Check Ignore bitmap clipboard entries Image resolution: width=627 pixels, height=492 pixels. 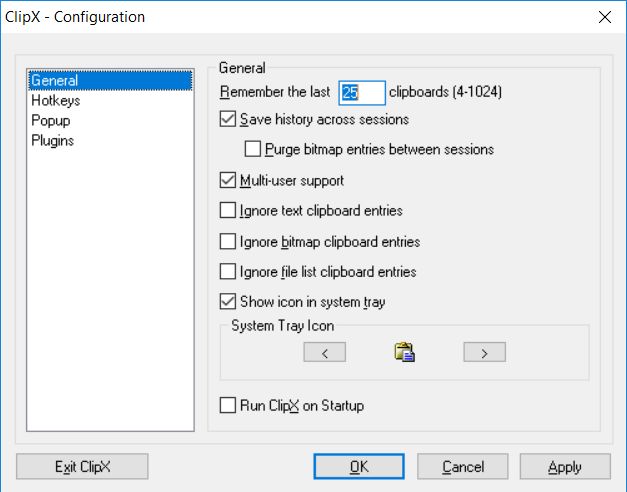tap(228, 242)
